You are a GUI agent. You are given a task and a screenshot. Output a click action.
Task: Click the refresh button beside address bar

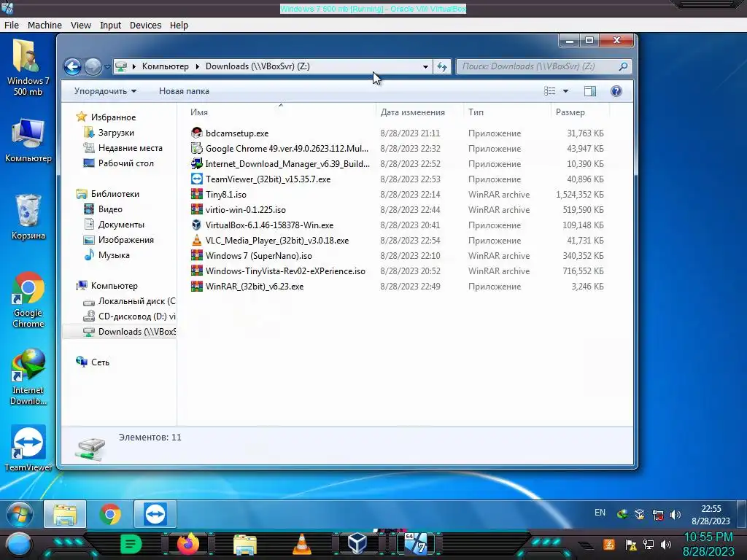[442, 66]
